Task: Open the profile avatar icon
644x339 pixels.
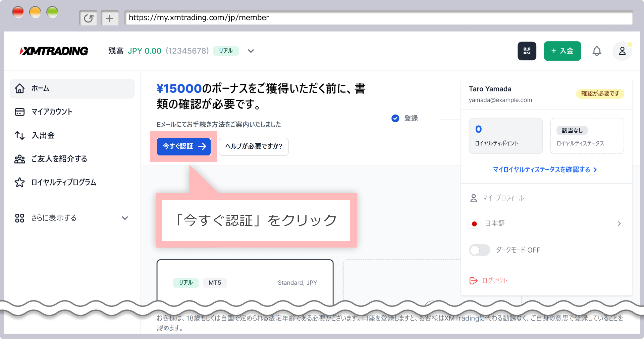Action: [622, 51]
